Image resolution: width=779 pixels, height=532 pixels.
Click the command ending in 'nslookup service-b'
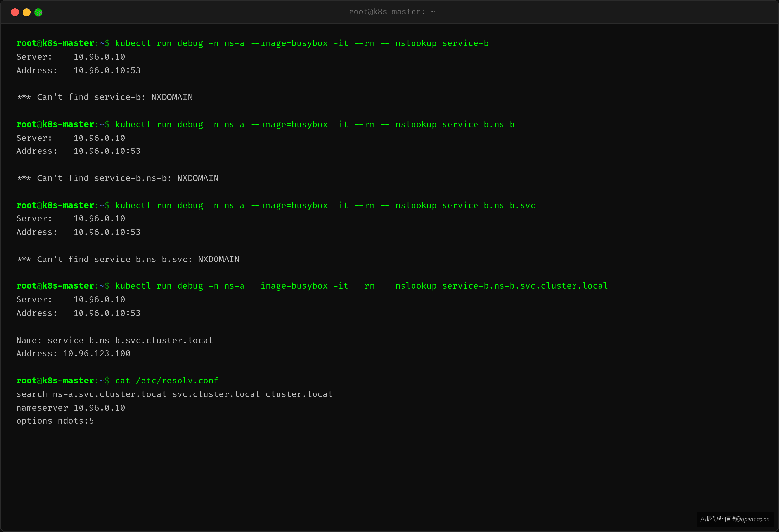[x=302, y=43]
